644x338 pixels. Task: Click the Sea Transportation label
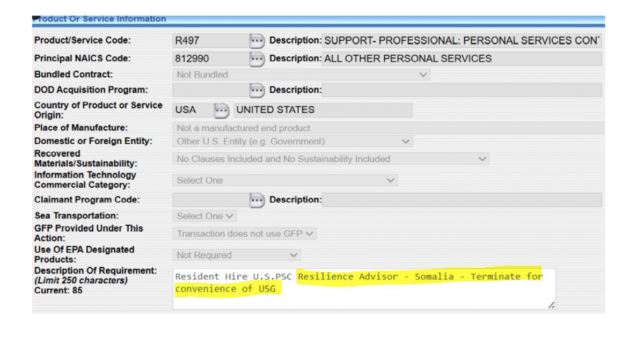tap(76, 216)
